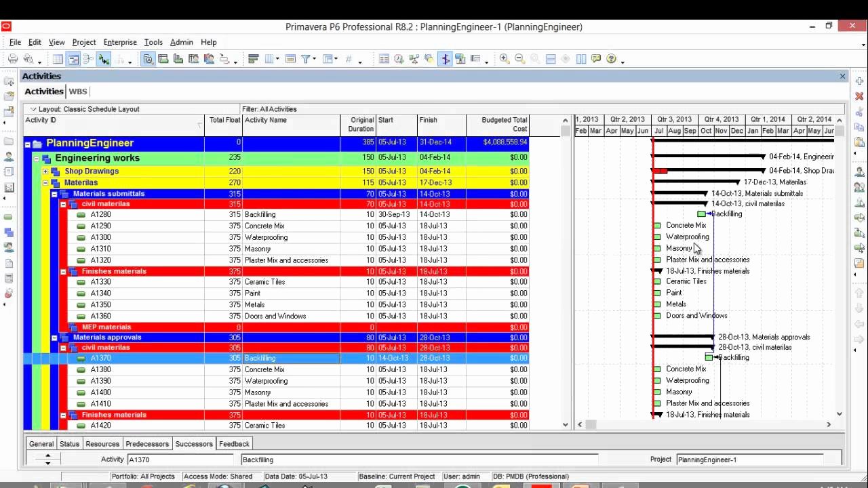Sort by Activity Name column header
The width and height of the screenshot is (868, 488).
292,125
